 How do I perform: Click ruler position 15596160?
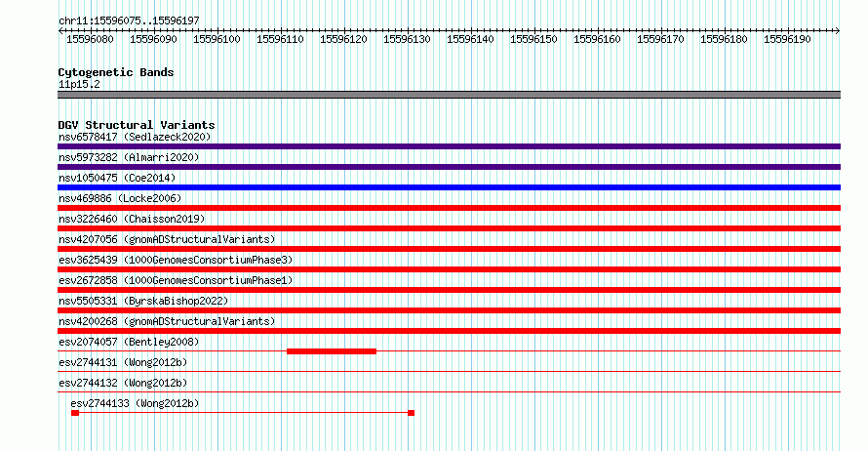597,39
